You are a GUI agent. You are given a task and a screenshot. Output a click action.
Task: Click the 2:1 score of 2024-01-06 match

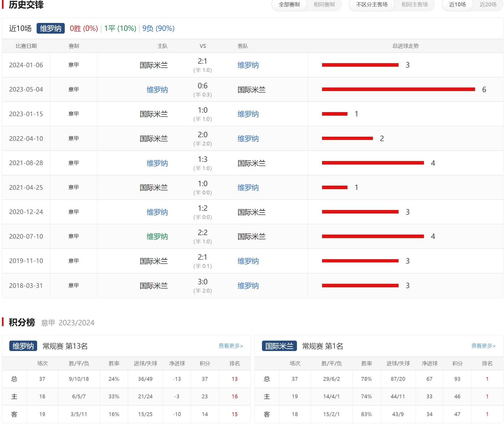202,61
